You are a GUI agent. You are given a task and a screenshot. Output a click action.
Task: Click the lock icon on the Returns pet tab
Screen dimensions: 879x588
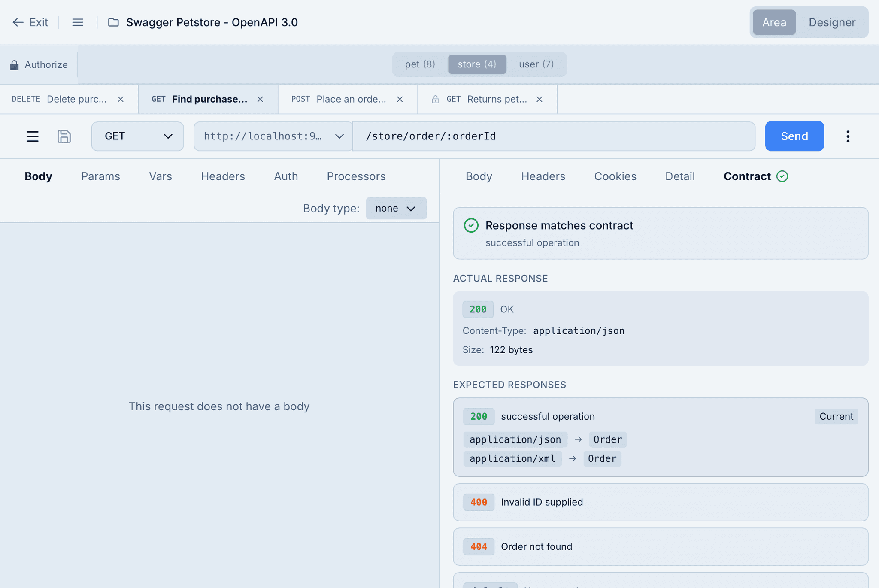click(x=435, y=99)
